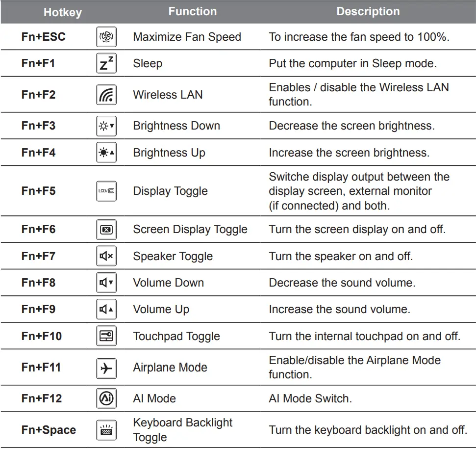Click the Function column header
The height and width of the screenshot is (449, 476).
tap(192, 12)
